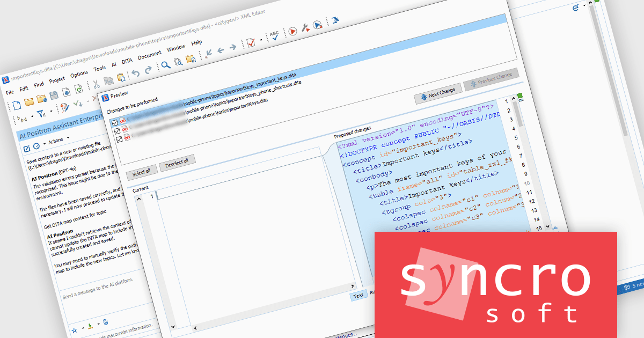Click the star favorites icon below message box
Screen dimensions: 644x338
(75, 329)
